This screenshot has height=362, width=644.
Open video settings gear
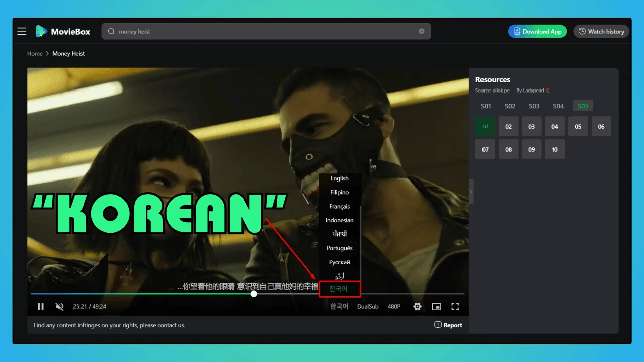tap(417, 306)
